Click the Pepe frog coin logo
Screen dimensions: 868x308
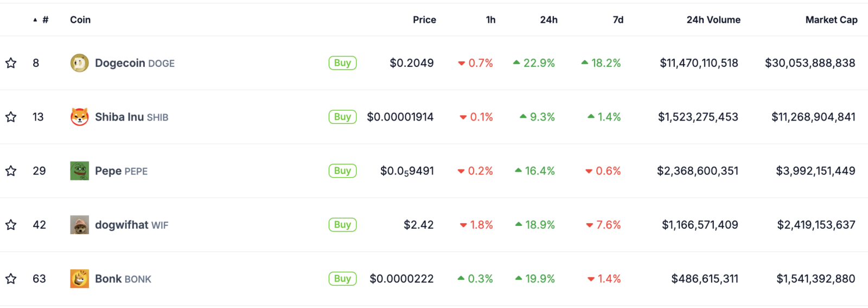(79, 171)
